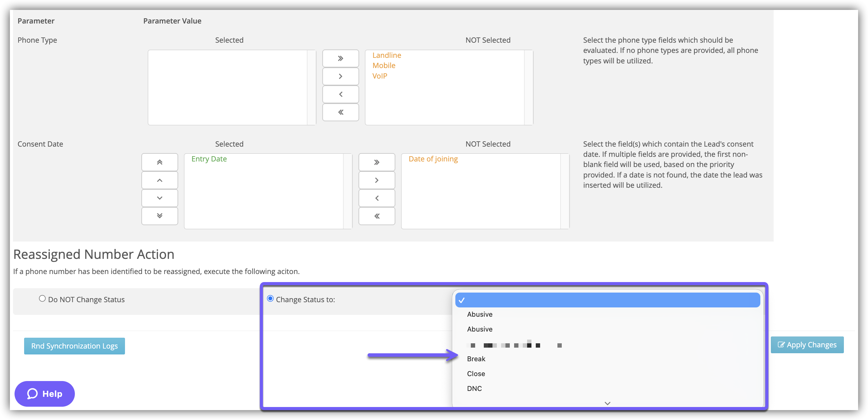The width and height of the screenshot is (868, 420).
Task: Click Consent Date move-to-top double up arrow
Action: coord(159,162)
